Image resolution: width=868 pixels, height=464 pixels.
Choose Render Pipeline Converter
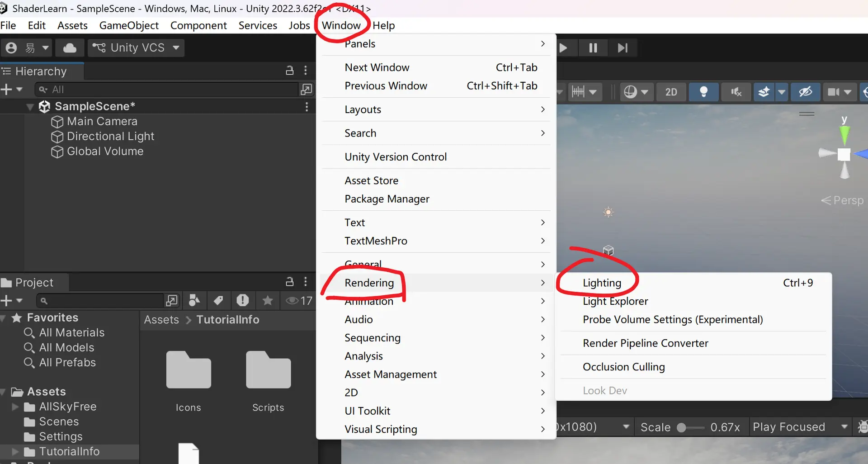pyautogui.click(x=693, y=343)
